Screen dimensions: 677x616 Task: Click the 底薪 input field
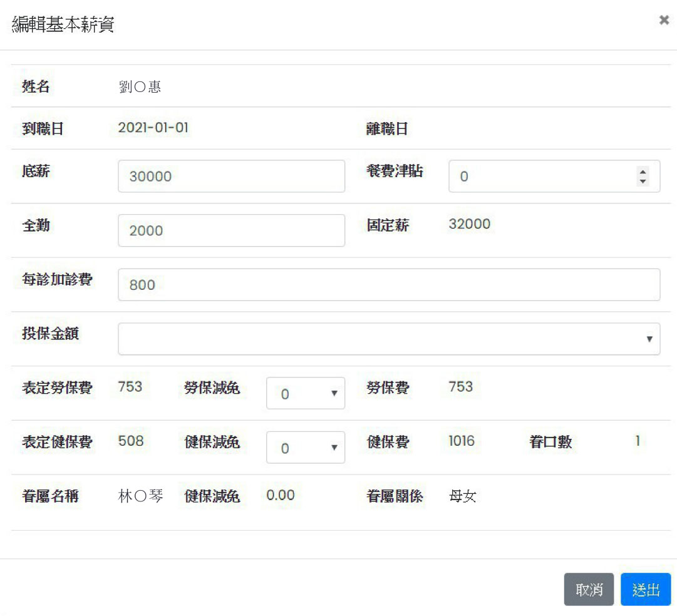coord(231,177)
